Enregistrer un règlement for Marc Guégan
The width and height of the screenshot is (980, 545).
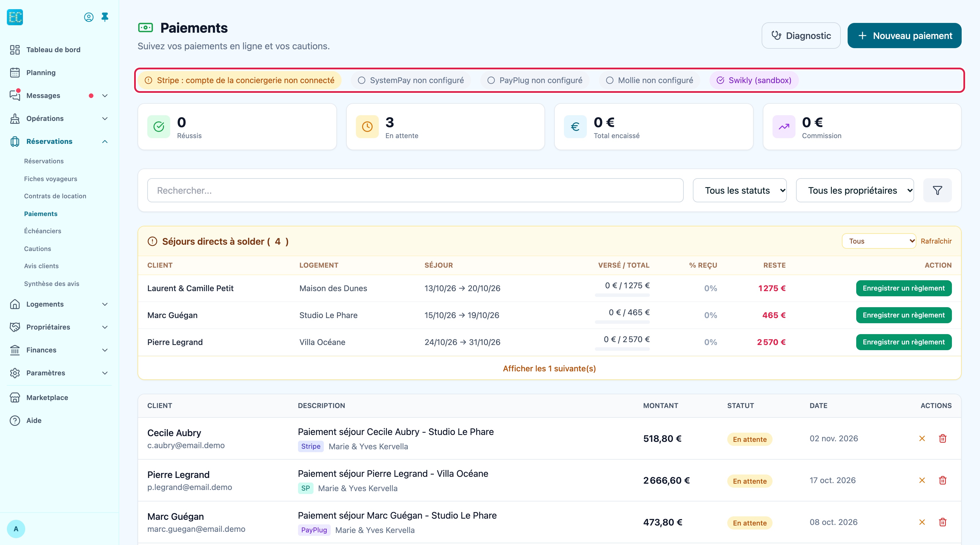[903, 315]
